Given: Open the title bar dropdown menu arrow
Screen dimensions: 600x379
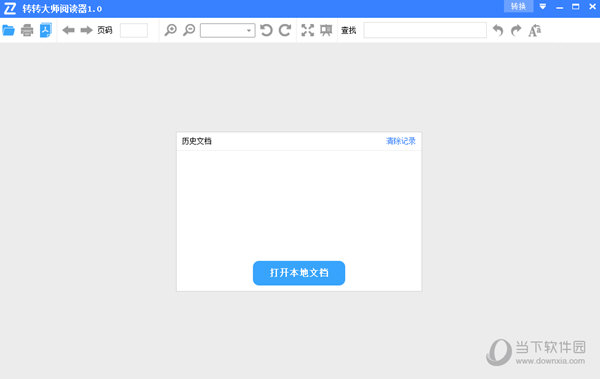Looking at the screenshot, I should pos(543,7).
